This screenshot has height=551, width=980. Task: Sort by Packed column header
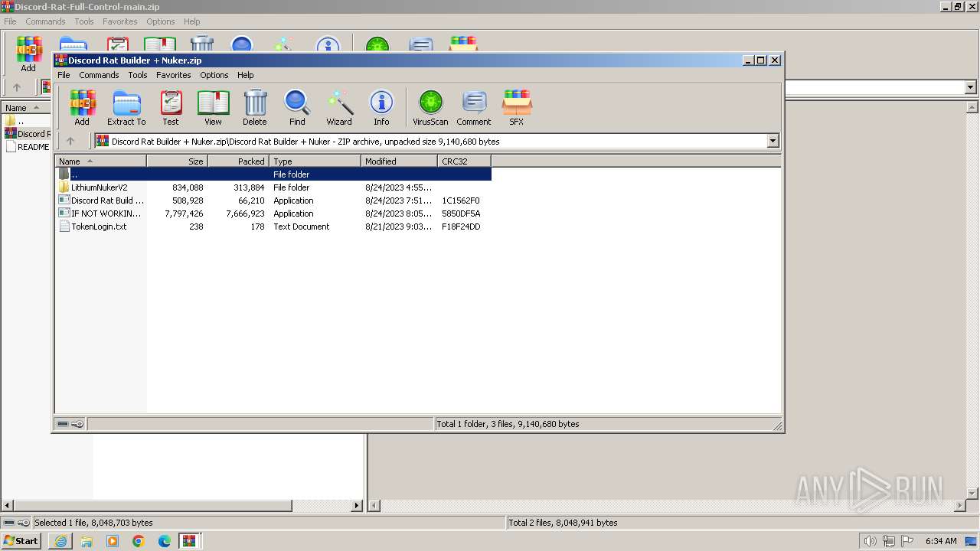pos(238,161)
